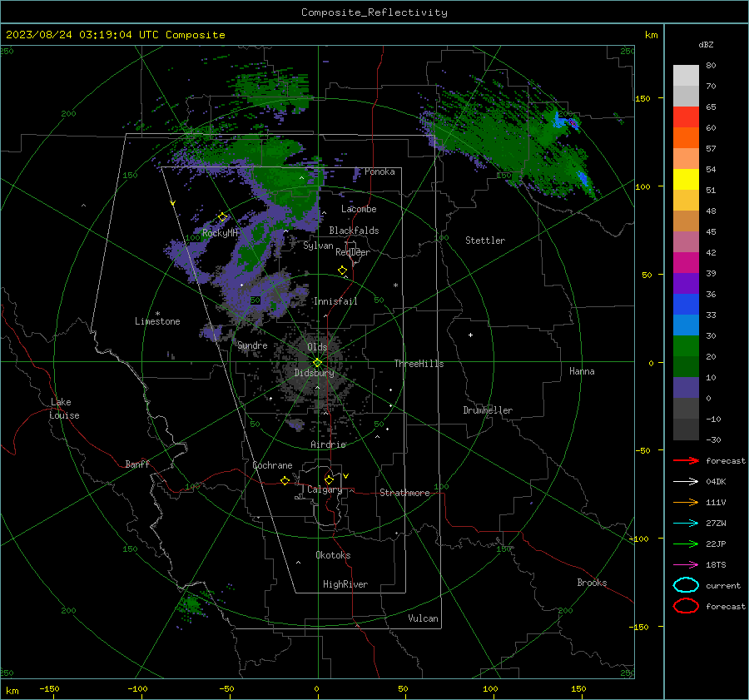
Task: Click the Drumheller label
Action: (x=488, y=410)
